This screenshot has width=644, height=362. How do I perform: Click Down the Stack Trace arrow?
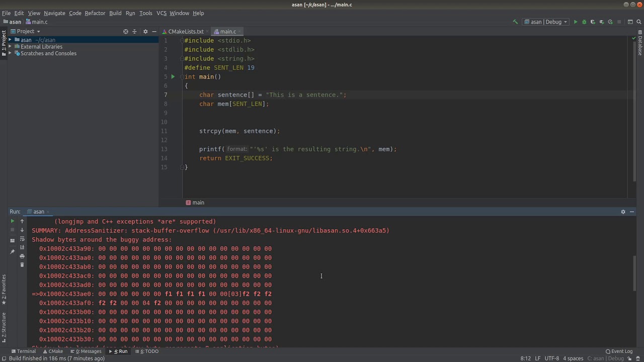click(x=22, y=230)
